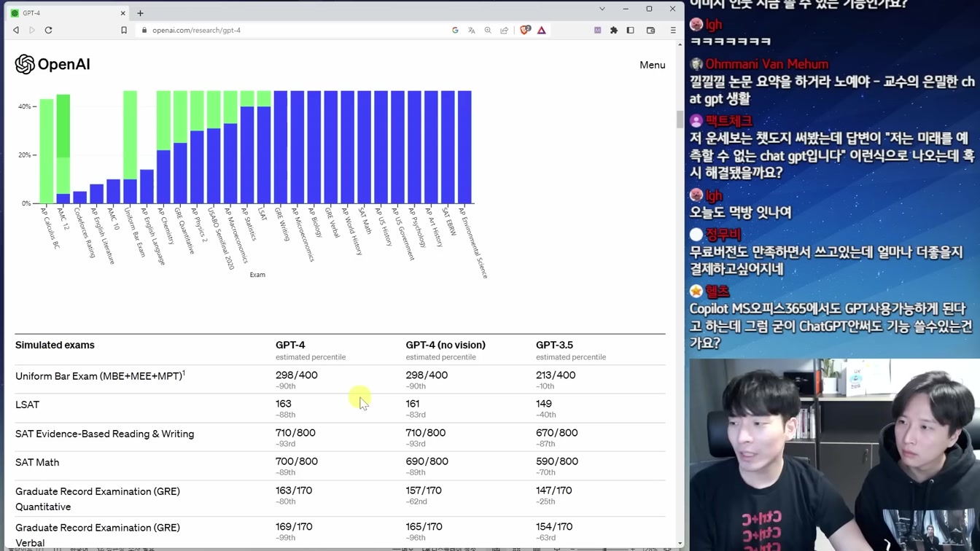Click the zoom magnifier icon in address bar
The image size is (980, 551).
488,31
